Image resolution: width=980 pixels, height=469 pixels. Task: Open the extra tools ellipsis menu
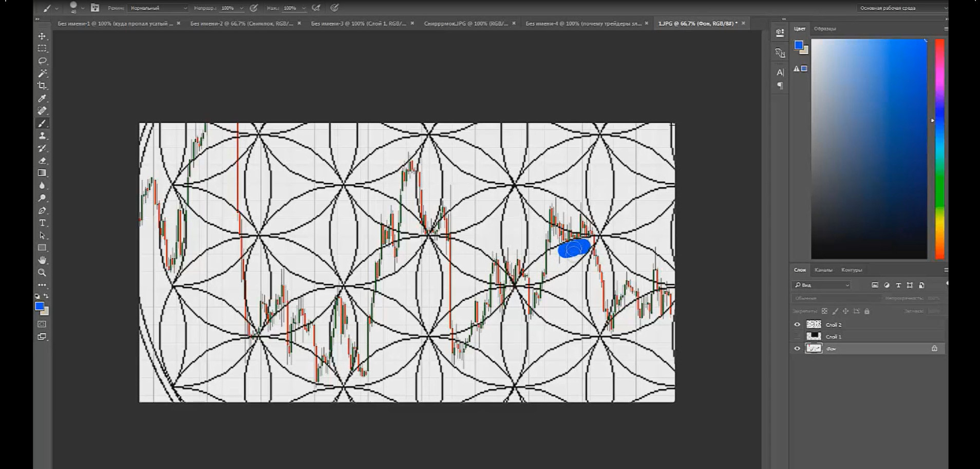point(42,285)
